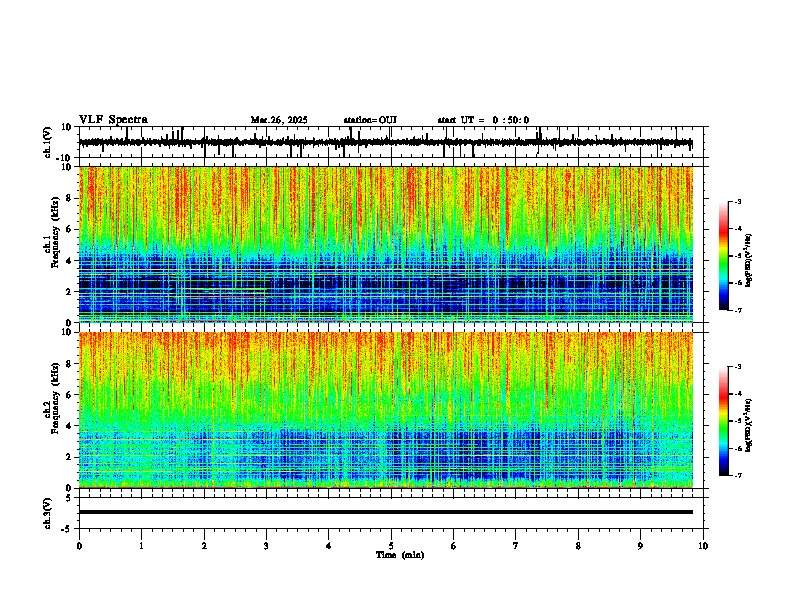Click time axis tick label "8"

pyautogui.click(x=578, y=546)
